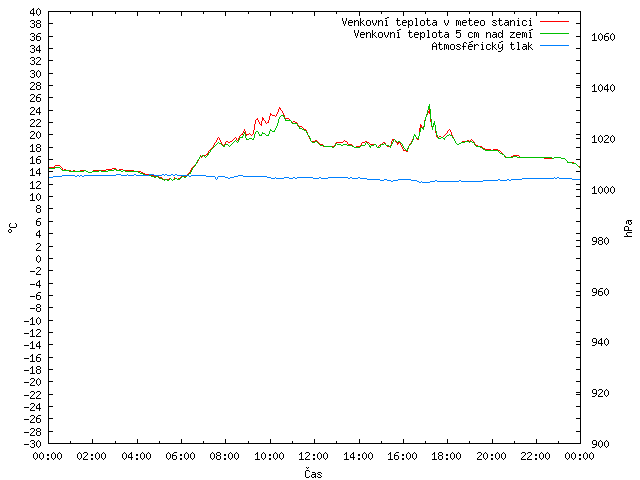Click legend text 'Venkovní teplota 5 cm nad zemí'

443,34
